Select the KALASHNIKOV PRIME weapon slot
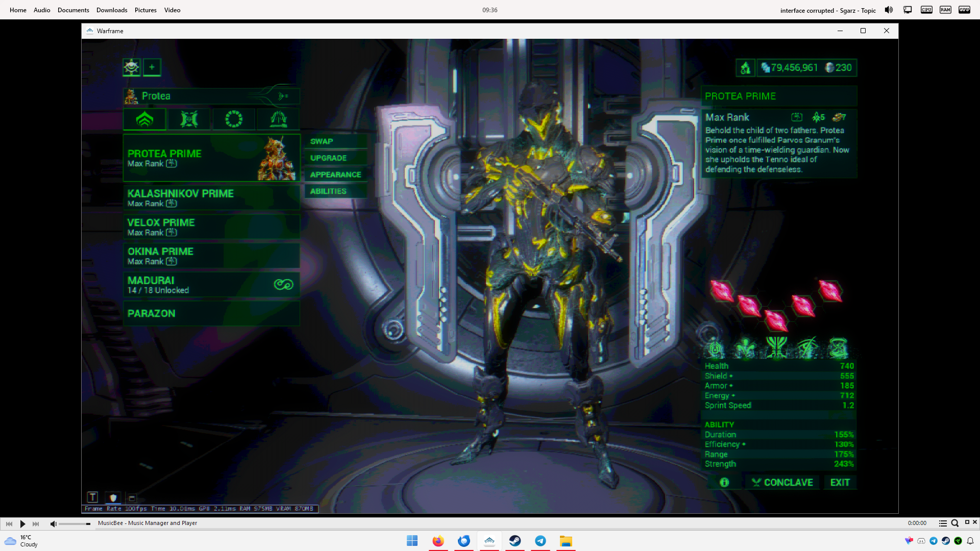The width and height of the screenshot is (980, 551). point(211,198)
